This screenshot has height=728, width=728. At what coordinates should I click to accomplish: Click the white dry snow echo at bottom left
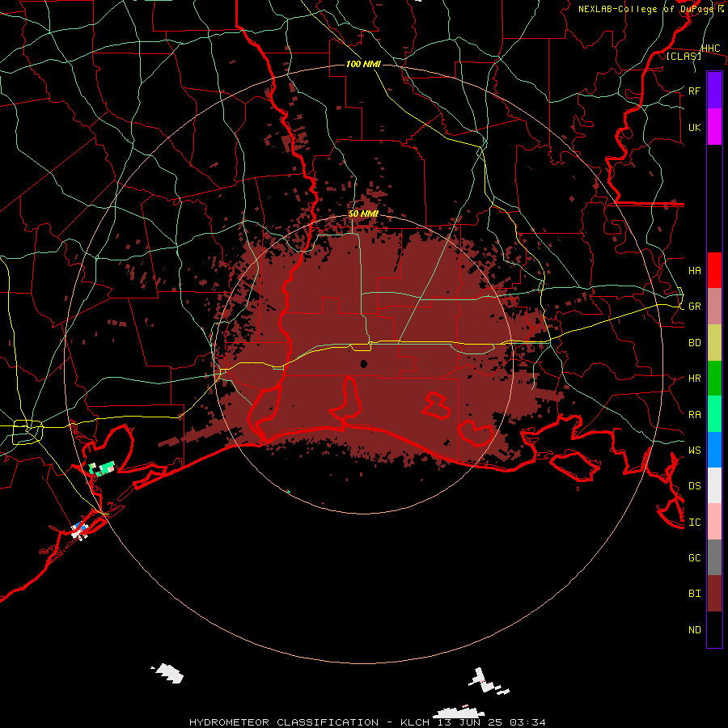pyautogui.click(x=167, y=673)
